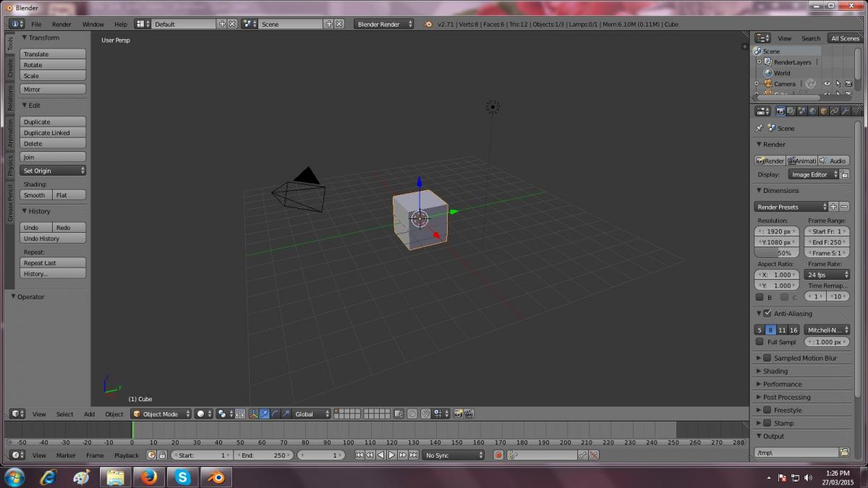868x488 pixels.
Task: Open the Help menu
Action: coord(121,24)
